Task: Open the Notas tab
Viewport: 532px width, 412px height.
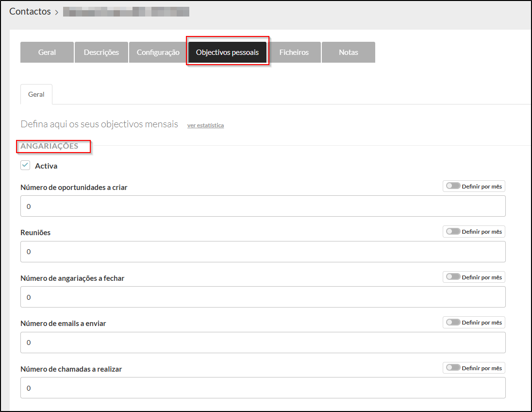Action: point(348,52)
